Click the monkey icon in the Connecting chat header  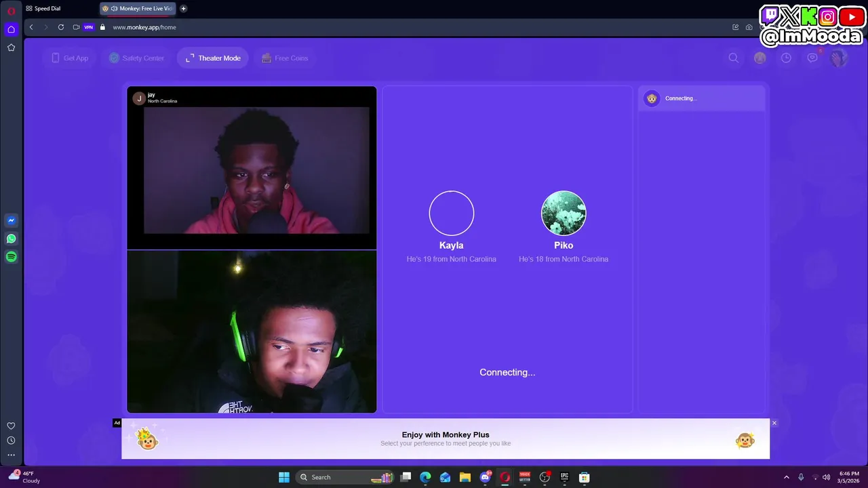(652, 98)
